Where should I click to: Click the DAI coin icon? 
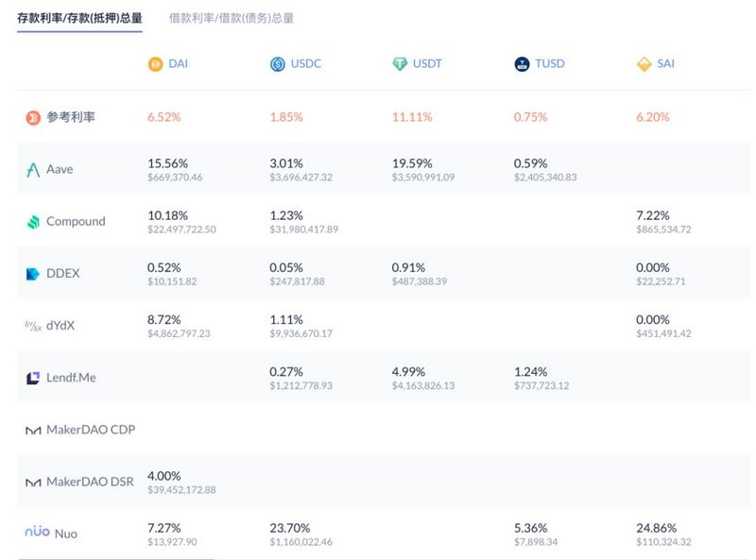pyautogui.click(x=155, y=64)
